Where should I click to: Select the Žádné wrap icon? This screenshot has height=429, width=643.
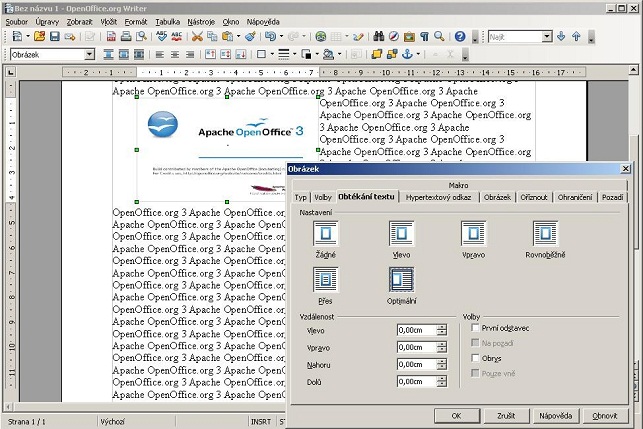coord(326,234)
